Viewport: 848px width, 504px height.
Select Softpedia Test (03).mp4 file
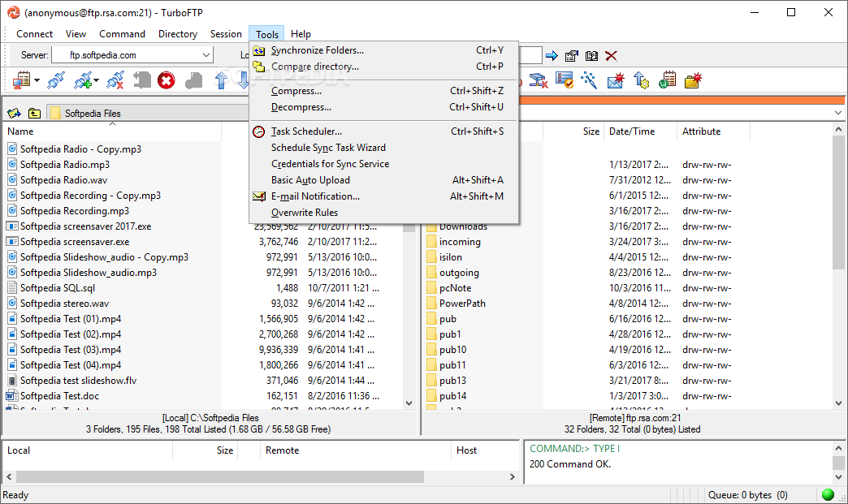click(71, 350)
